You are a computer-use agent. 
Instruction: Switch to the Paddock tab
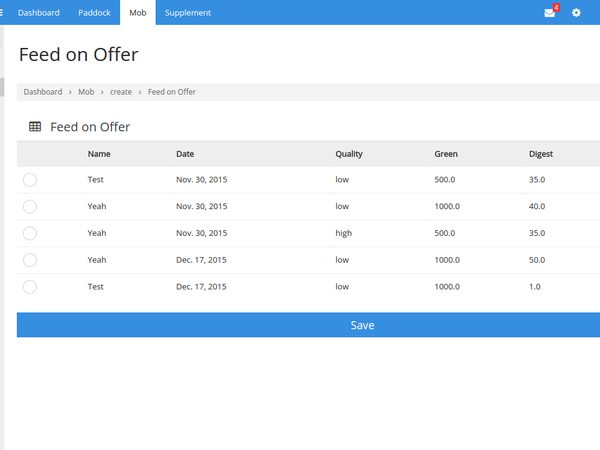(x=94, y=13)
